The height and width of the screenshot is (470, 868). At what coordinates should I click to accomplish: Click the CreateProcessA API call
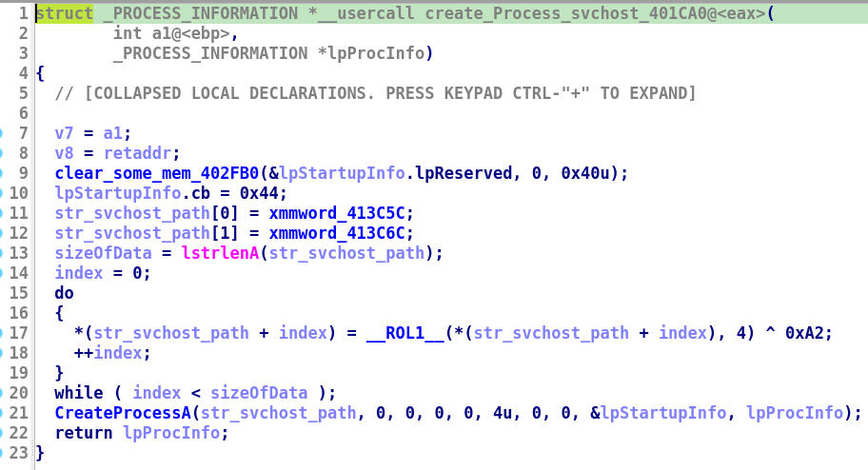123,412
